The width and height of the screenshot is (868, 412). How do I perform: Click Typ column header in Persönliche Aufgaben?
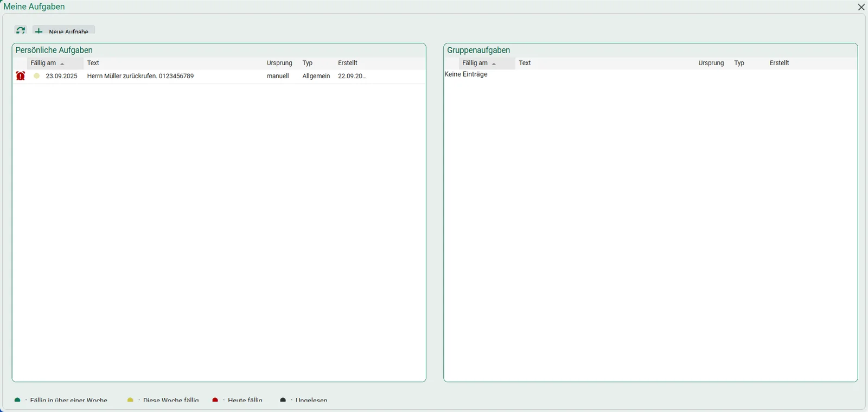click(x=308, y=63)
